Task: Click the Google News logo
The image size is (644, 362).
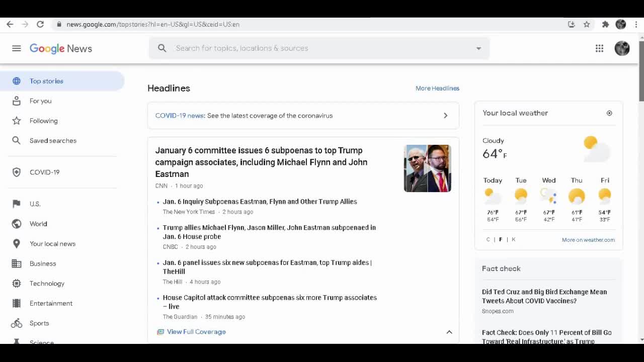Action: (x=61, y=48)
